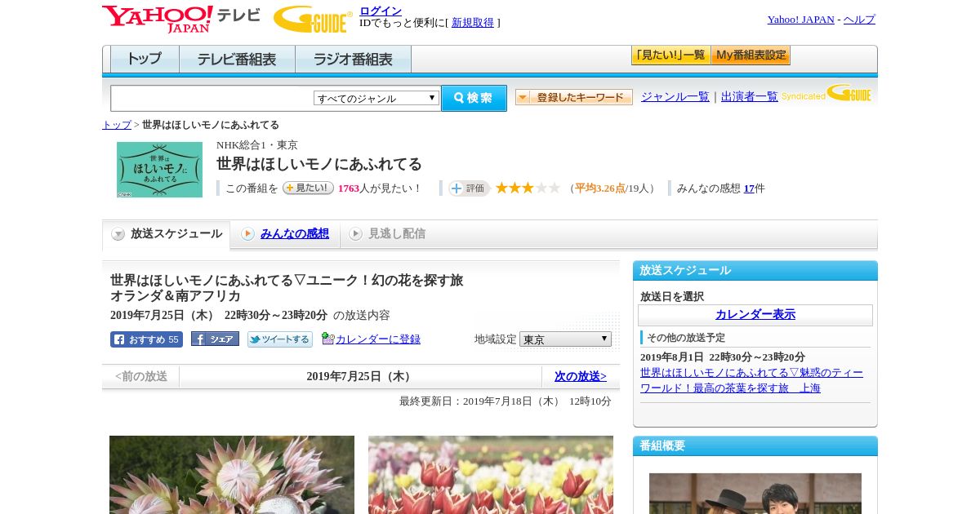980x514 pixels.
Task: Click the My番組表設定 button
Action: (751, 55)
